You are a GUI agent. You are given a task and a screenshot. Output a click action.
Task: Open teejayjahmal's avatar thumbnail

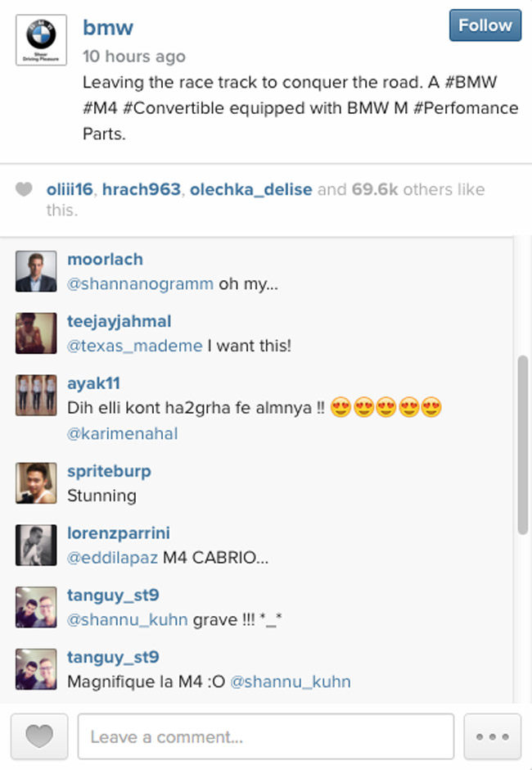[x=36, y=333]
